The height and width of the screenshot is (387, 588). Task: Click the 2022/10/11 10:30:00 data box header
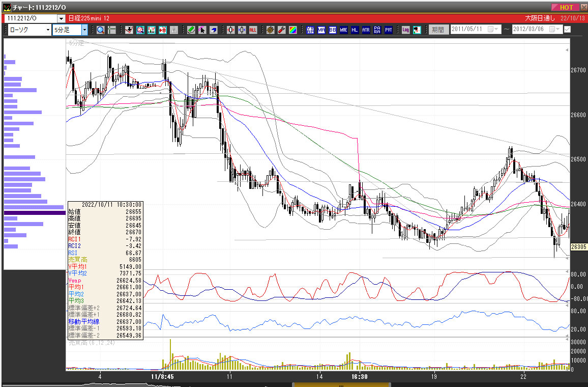click(111, 205)
